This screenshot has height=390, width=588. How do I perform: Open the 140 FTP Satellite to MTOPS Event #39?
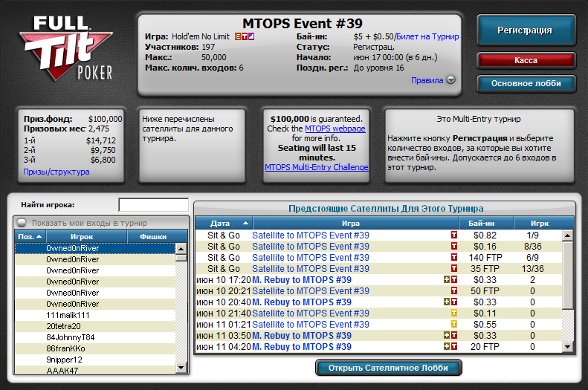point(311,258)
